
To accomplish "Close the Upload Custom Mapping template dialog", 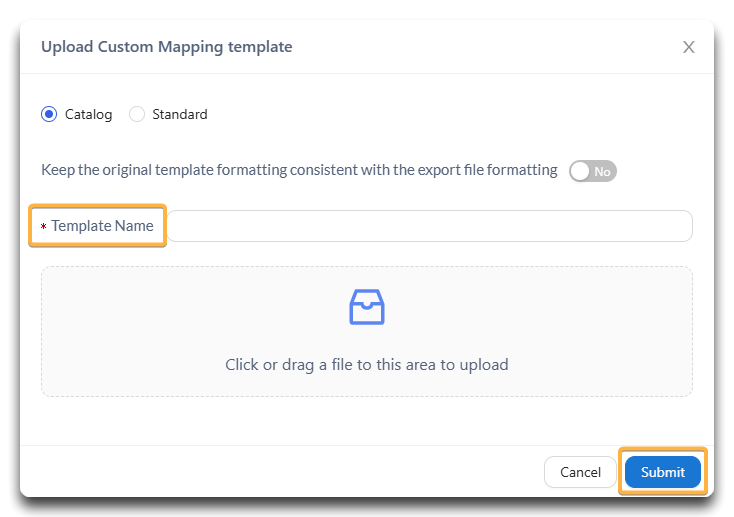I will (689, 47).
